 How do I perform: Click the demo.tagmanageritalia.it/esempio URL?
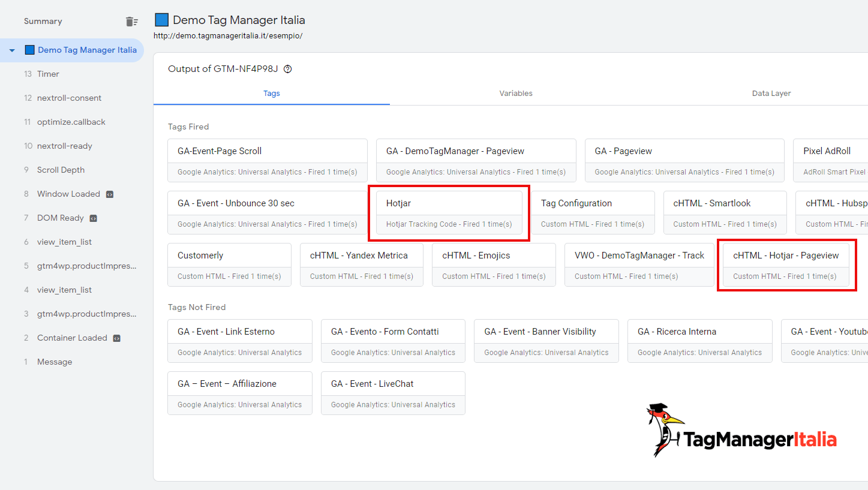(x=228, y=36)
